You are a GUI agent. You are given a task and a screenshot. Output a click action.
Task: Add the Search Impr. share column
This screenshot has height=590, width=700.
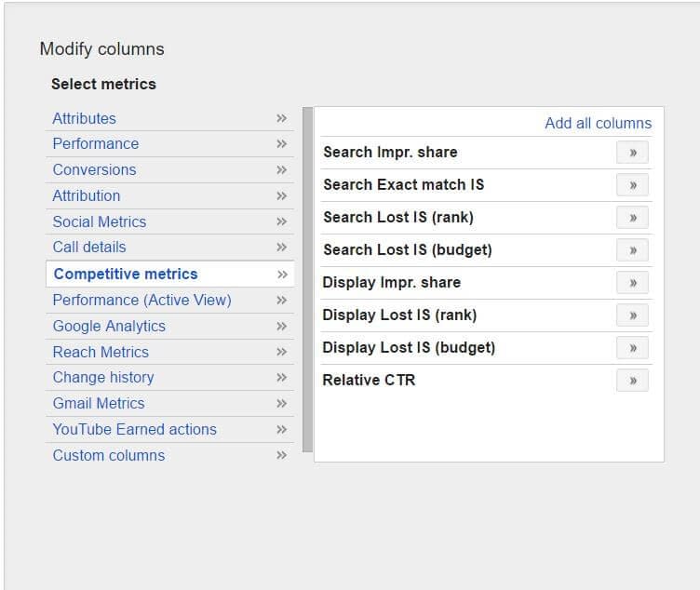click(x=632, y=153)
